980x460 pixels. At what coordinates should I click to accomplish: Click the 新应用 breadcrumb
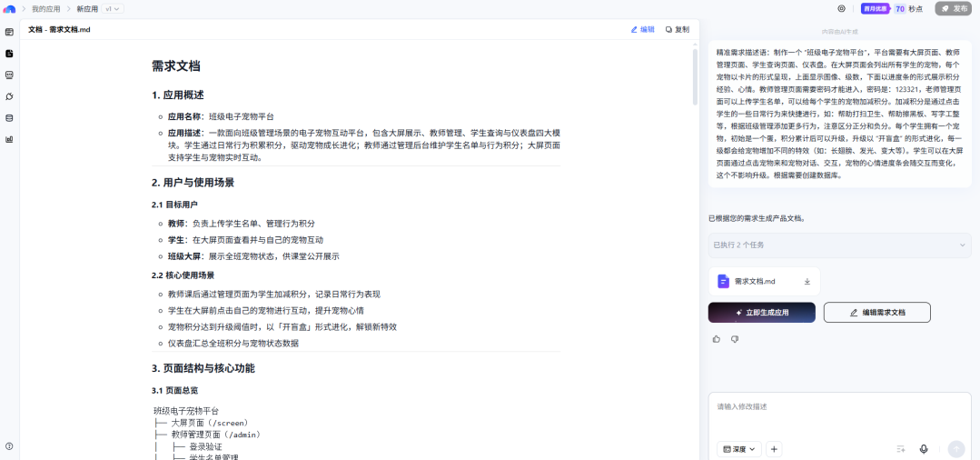click(87, 9)
